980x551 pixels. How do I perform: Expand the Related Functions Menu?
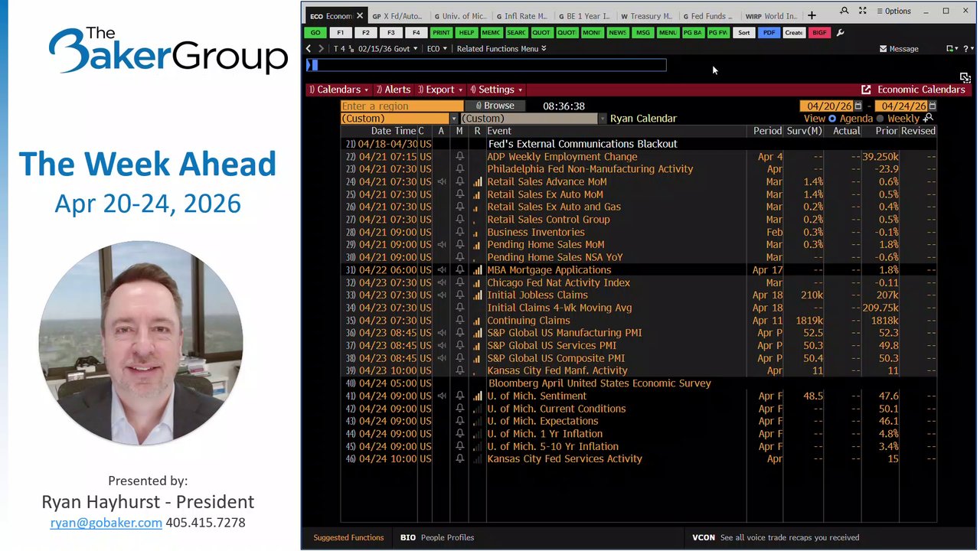[x=501, y=49]
